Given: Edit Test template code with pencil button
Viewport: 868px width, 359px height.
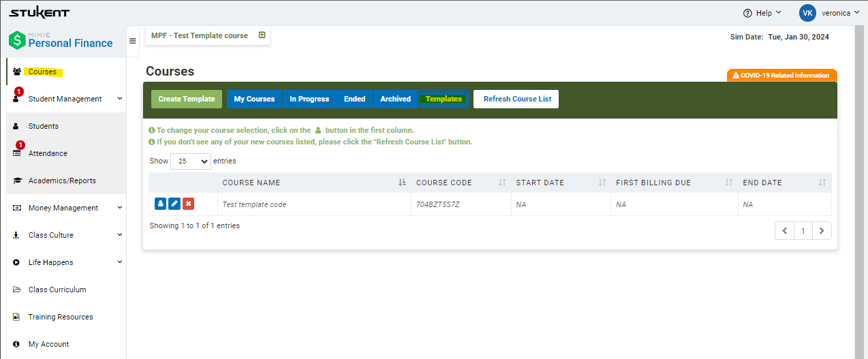Looking at the screenshot, I should tap(174, 204).
